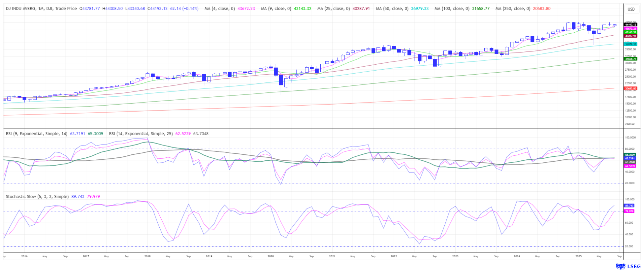This screenshot has width=644, height=270.
Task: Click the dark green 31658.77 axis tag
Action: tap(630, 59)
